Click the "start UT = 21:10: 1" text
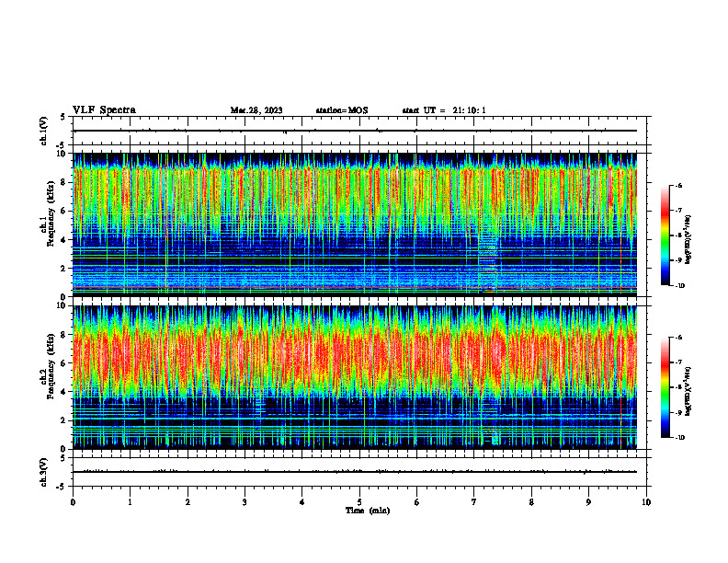 point(444,110)
